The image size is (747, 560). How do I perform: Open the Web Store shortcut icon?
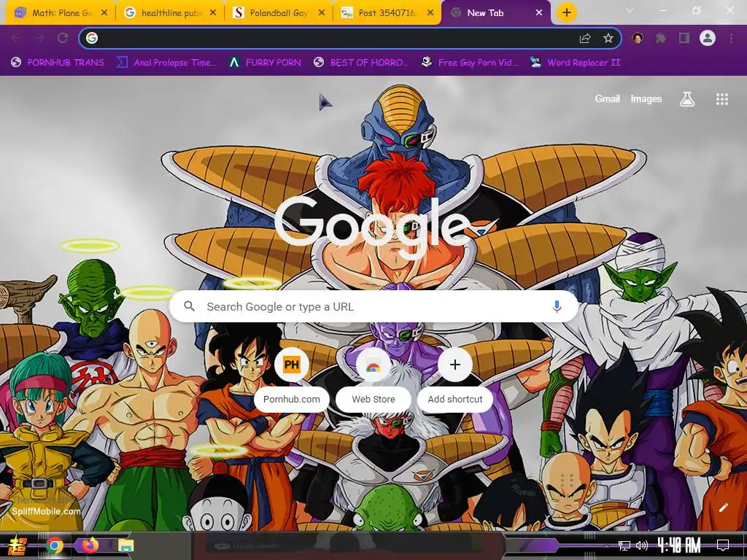[x=373, y=365]
